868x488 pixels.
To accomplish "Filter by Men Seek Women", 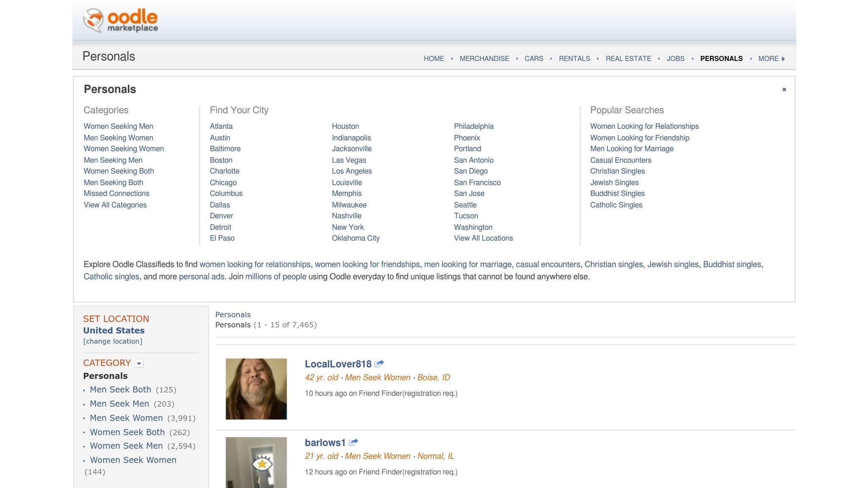I will (126, 418).
